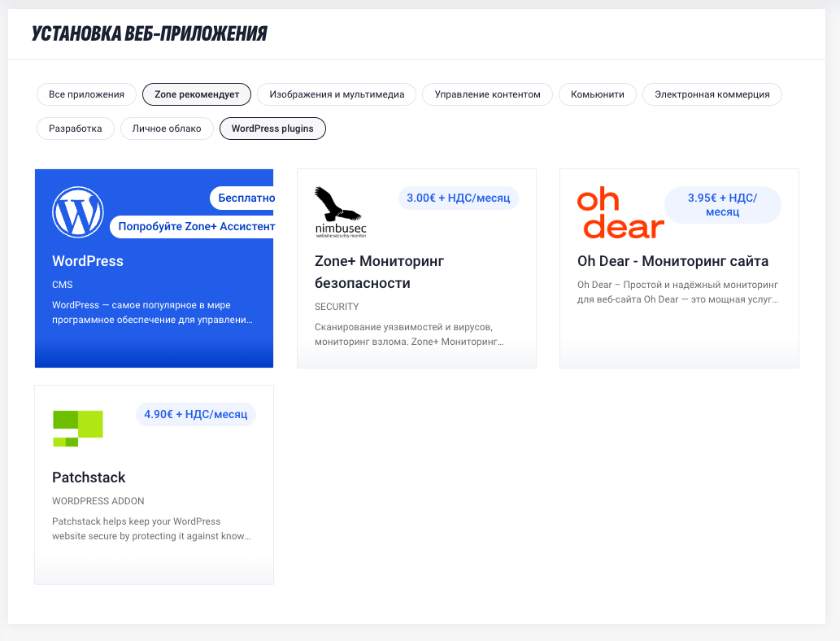Open the Patchstack app title
Image resolution: width=840 pixels, height=641 pixels.
click(89, 477)
